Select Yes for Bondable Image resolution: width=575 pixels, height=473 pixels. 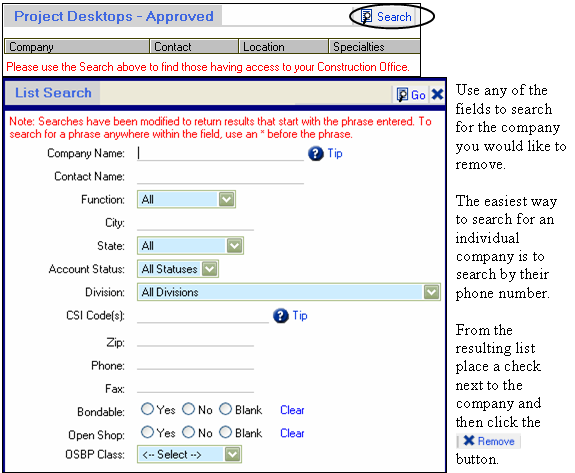pyautogui.click(x=147, y=409)
